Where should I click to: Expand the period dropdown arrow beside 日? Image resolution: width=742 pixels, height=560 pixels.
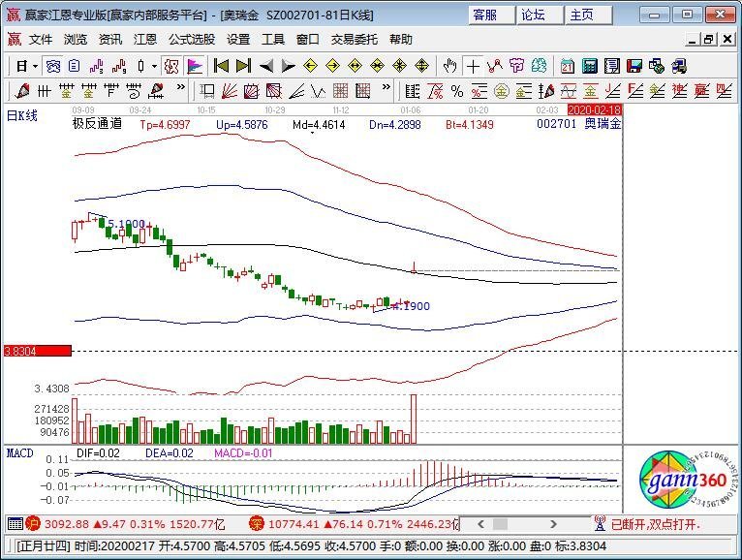point(35,66)
